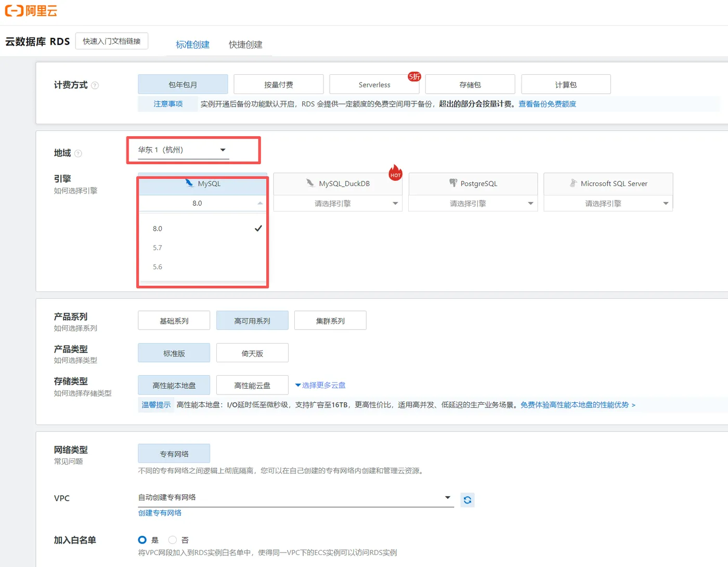The height and width of the screenshot is (567, 728).
Task: Select 包年包月 billing method
Action: click(183, 85)
